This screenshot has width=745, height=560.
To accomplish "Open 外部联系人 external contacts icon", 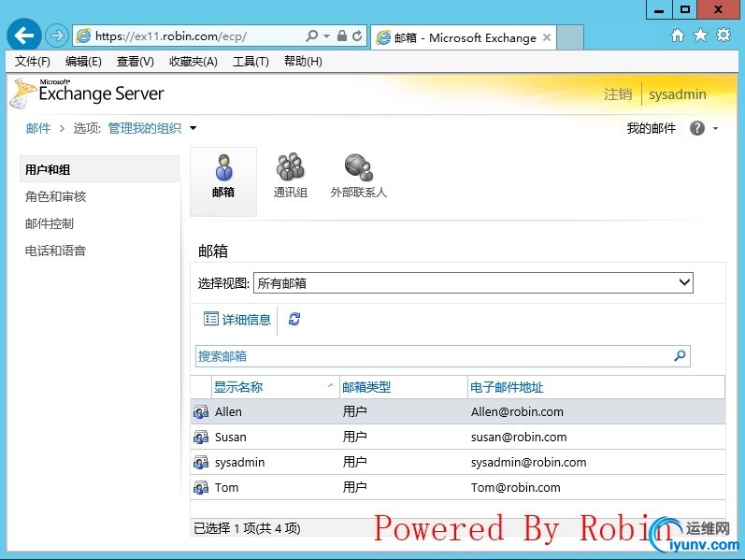I will (x=359, y=167).
